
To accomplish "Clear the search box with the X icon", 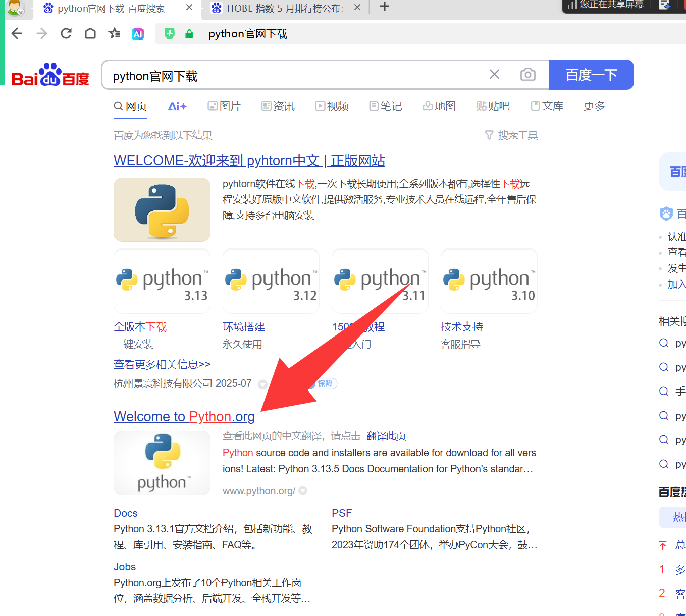I will tap(495, 75).
